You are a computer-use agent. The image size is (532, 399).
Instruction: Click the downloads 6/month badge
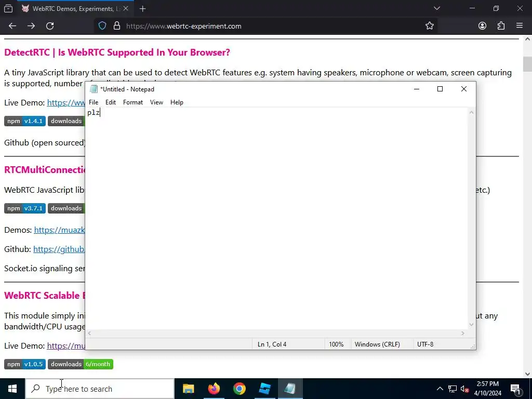point(81,364)
